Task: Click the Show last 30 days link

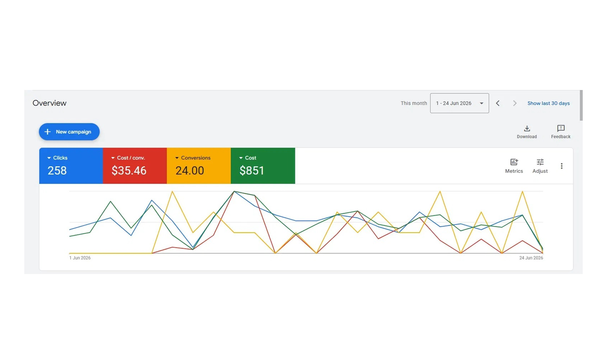Action: click(x=548, y=103)
